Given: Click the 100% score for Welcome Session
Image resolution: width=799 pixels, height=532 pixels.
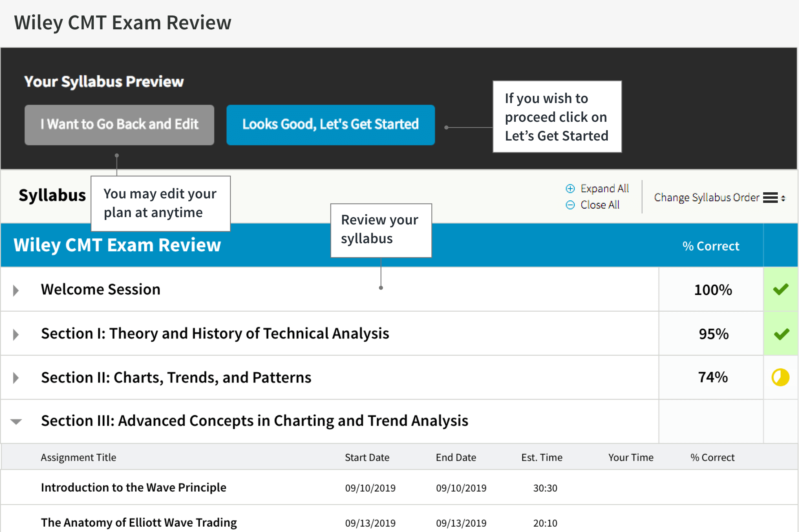Looking at the screenshot, I should [x=713, y=290].
